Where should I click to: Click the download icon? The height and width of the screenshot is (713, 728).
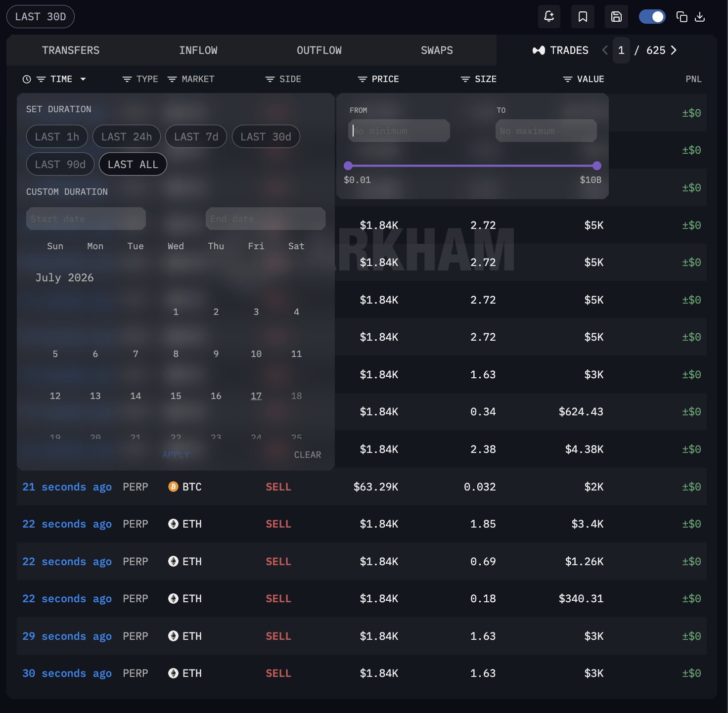[700, 17]
